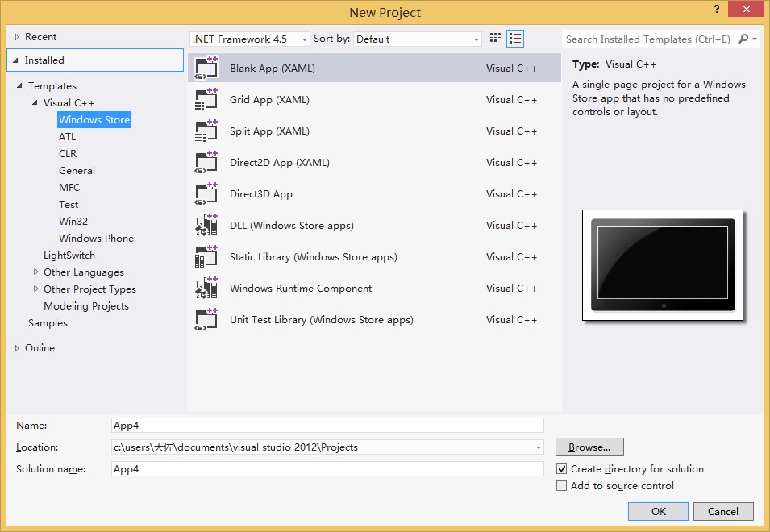Collapse the Installed section
This screenshot has width=770, height=532.
pyautogui.click(x=15, y=60)
